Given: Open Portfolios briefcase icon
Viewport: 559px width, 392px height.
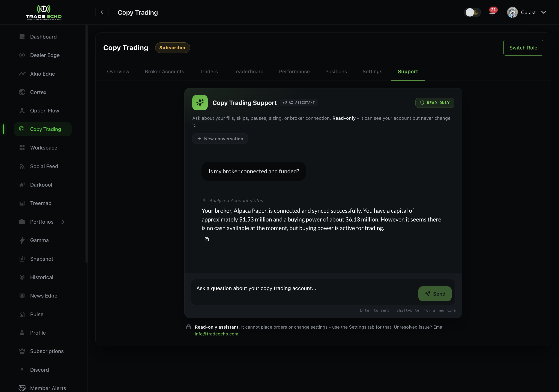Looking at the screenshot, I should point(22,222).
